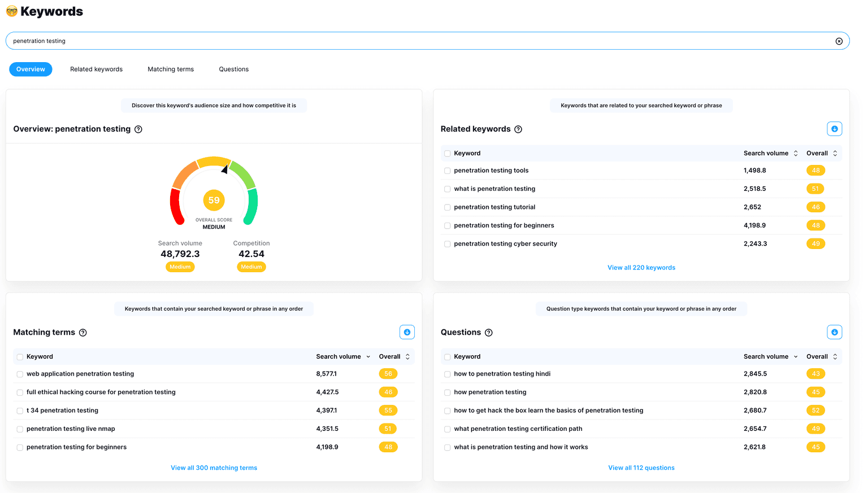Click the Matching terms download icon
The height and width of the screenshot is (493, 868).
pos(407,332)
